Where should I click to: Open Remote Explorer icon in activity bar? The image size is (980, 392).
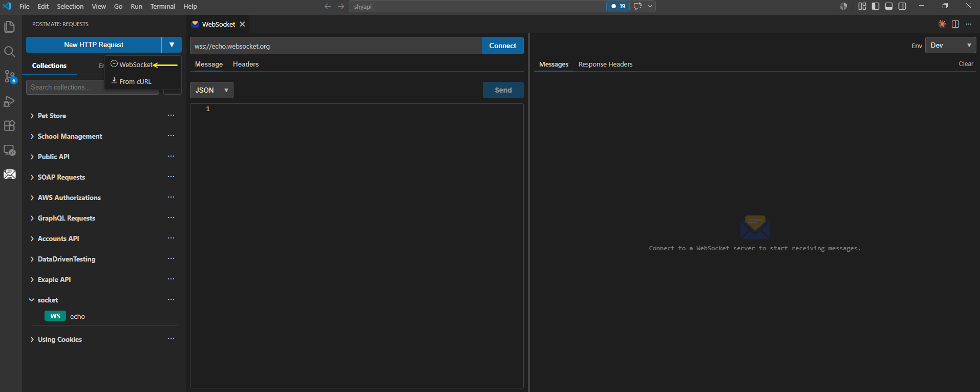(x=9, y=150)
